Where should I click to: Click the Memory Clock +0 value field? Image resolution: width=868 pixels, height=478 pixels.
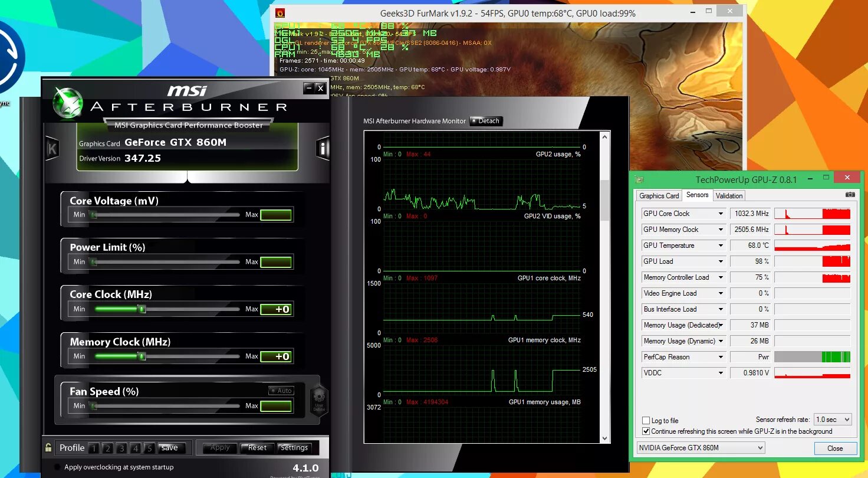pos(277,356)
